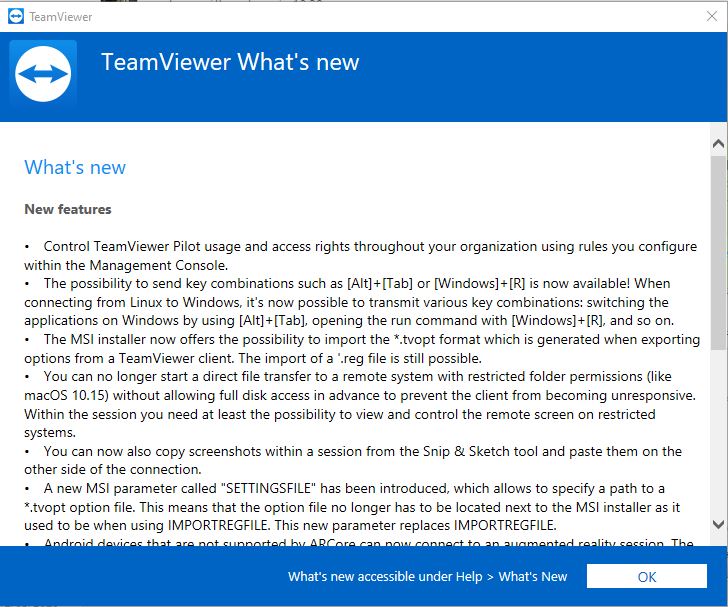Click the scrollbar up arrow
This screenshot has height=607, width=728.
pos(718,146)
